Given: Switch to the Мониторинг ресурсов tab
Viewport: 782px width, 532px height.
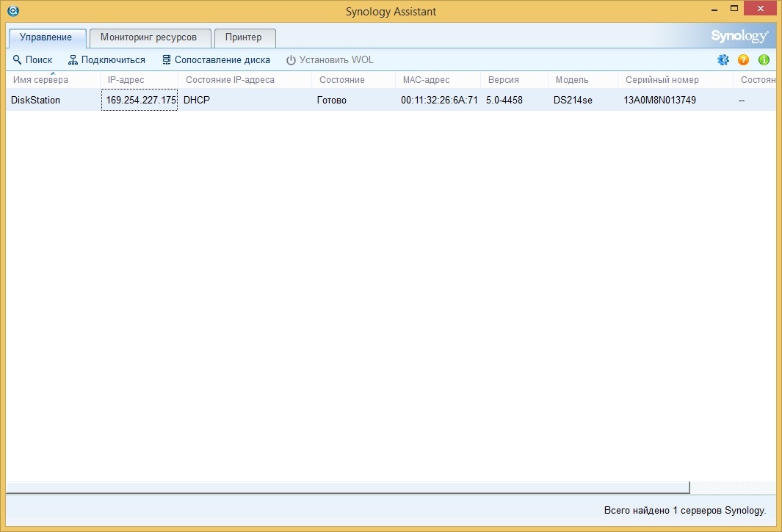Looking at the screenshot, I should tap(148, 37).
